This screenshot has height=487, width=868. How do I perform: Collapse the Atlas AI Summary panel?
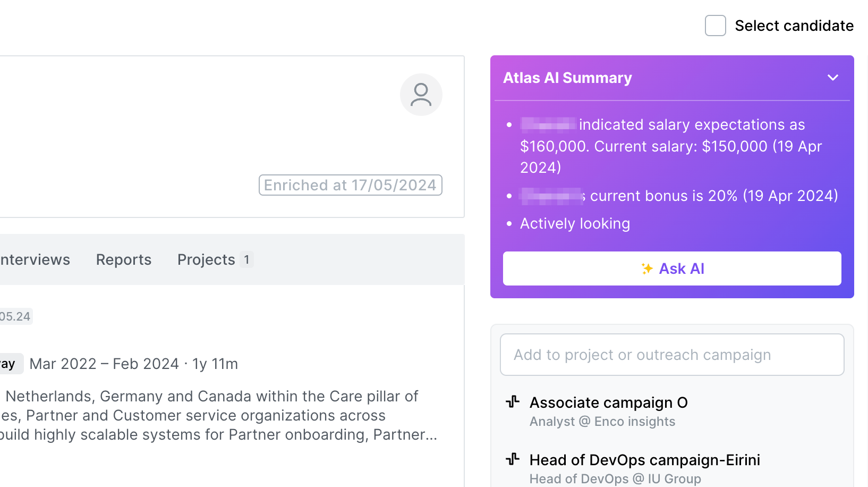[832, 78]
